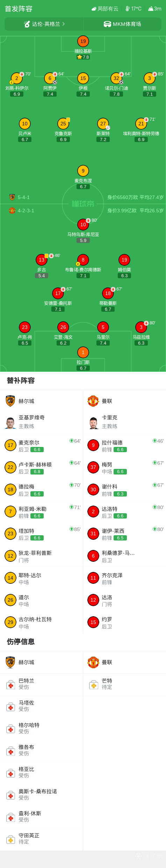Open substitute number 17 Hull City row

42,445
